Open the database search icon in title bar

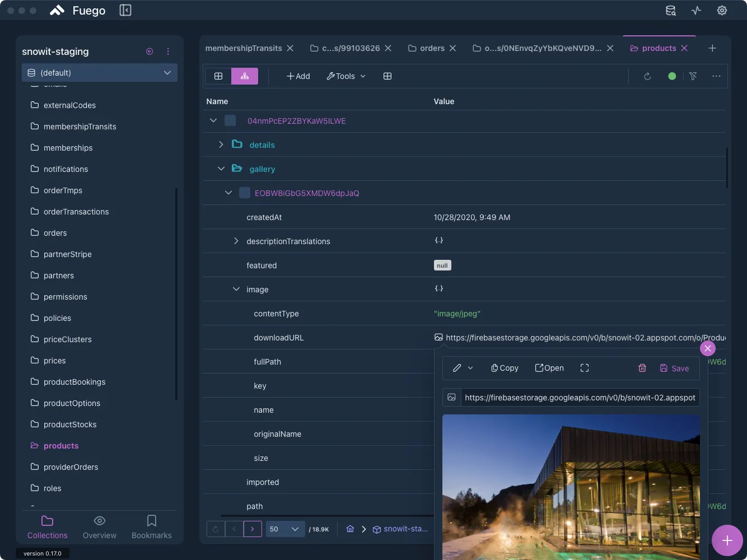[x=670, y=10]
